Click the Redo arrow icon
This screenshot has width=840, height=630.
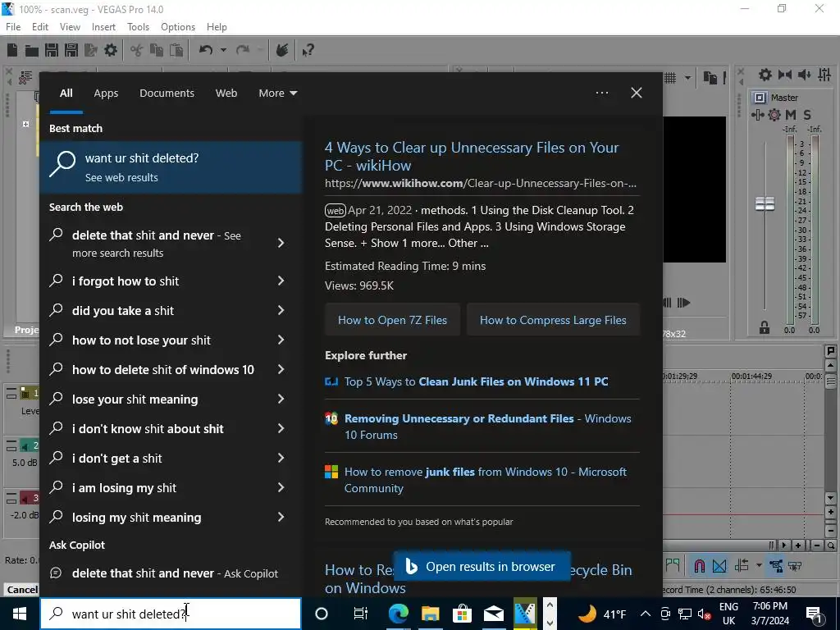point(243,50)
